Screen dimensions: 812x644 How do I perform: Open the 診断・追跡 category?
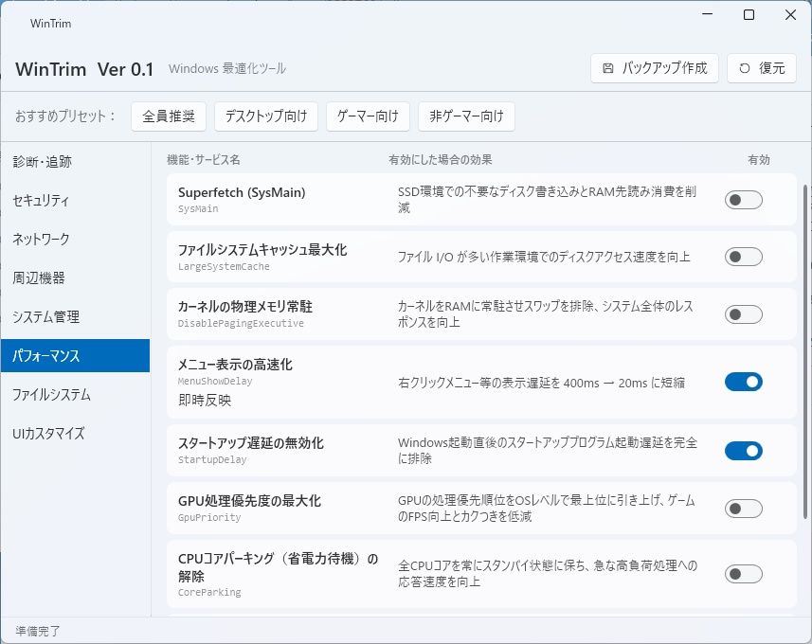point(75,162)
